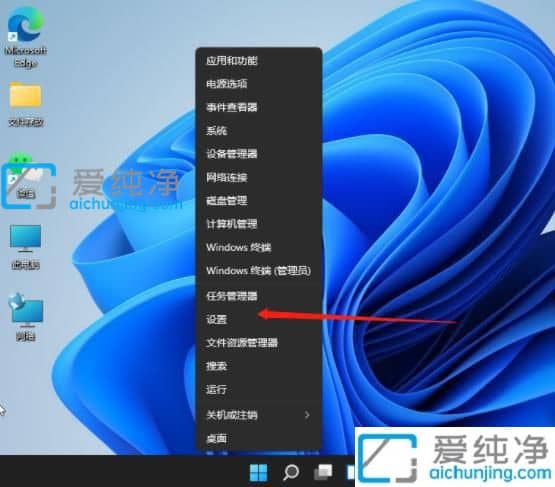The image size is (555, 487).
Task: Open 设备管理器 from the menu
Action: pos(259,154)
